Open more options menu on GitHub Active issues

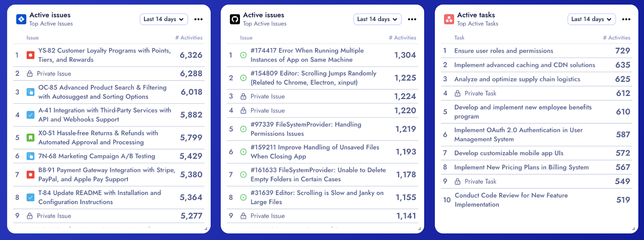(412, 19)
